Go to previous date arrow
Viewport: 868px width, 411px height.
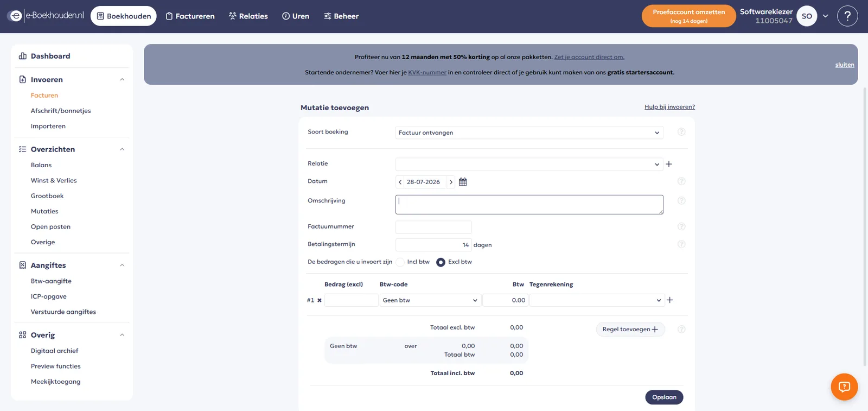click(400, 182)
